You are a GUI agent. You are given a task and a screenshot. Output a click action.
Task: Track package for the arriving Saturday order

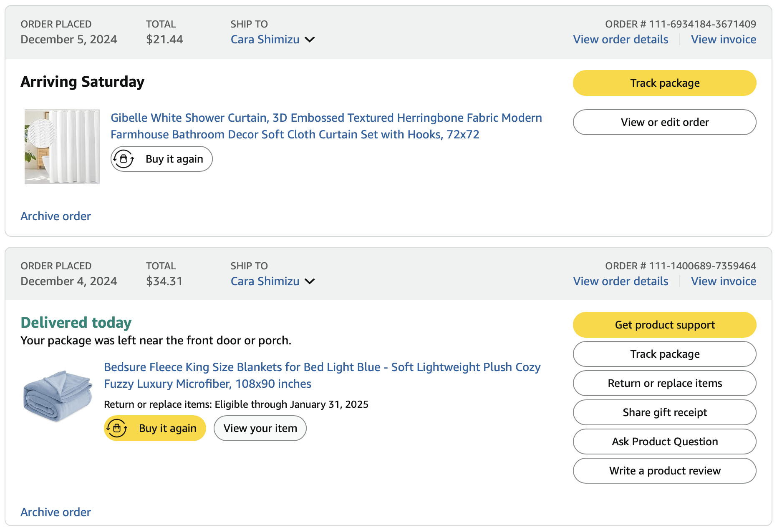coord(664,83)
